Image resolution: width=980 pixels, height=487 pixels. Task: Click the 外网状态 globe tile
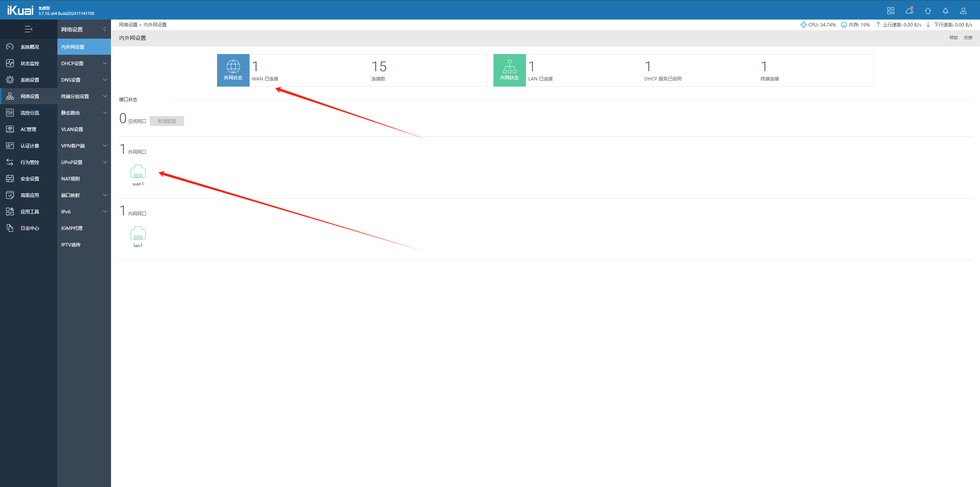pos(233,70)
